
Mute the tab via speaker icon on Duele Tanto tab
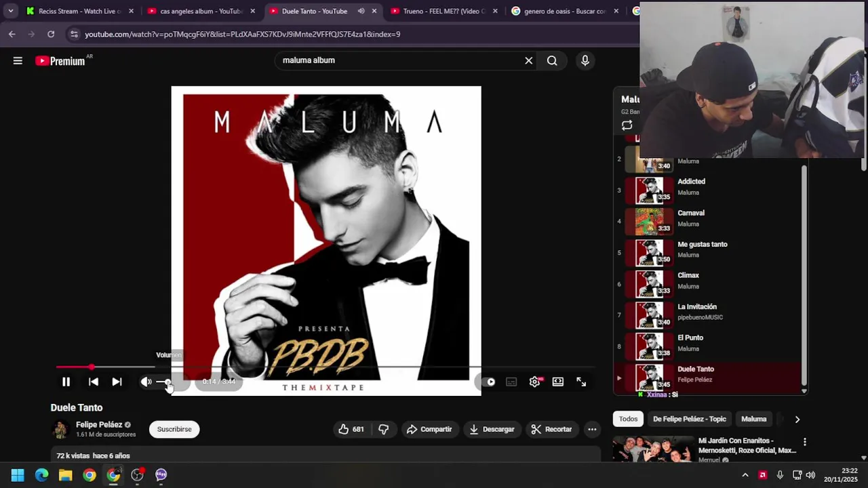point(361,11)
